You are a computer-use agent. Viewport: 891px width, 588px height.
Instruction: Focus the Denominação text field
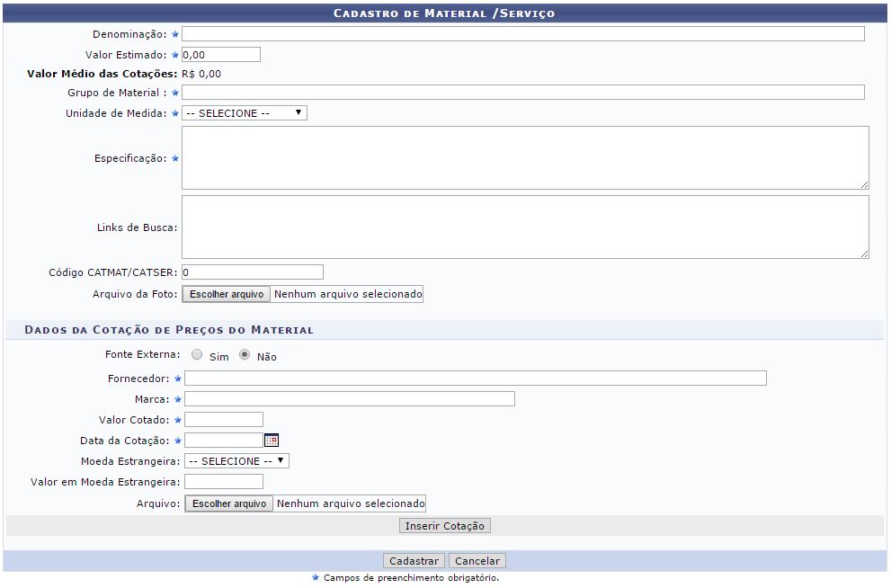click(522, 34)
